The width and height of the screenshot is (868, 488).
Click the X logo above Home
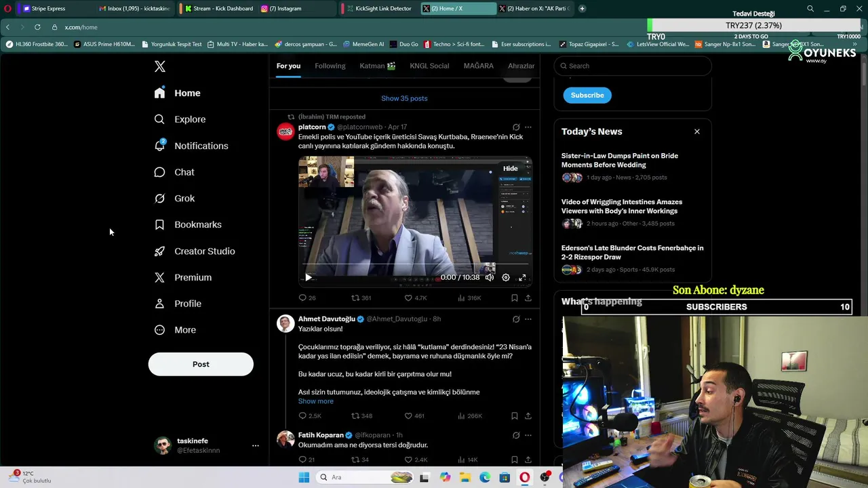coord(160,66)
